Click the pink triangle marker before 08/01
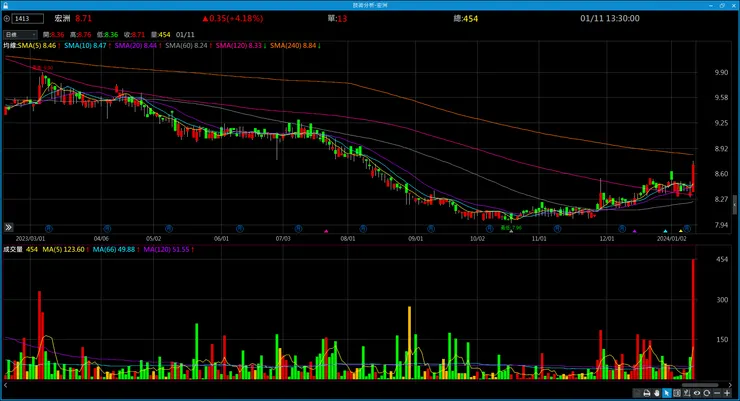740x401 pixels. pyautogui.click(x=326, y=231)
